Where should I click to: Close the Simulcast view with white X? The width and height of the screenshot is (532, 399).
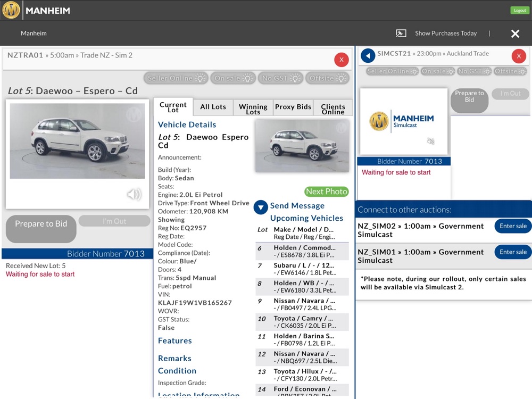515,33
